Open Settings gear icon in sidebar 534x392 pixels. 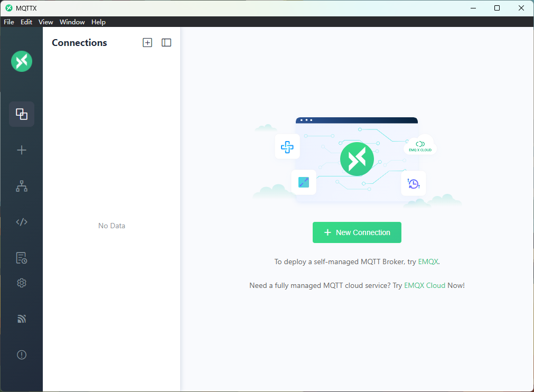click(x=22, y=283)
